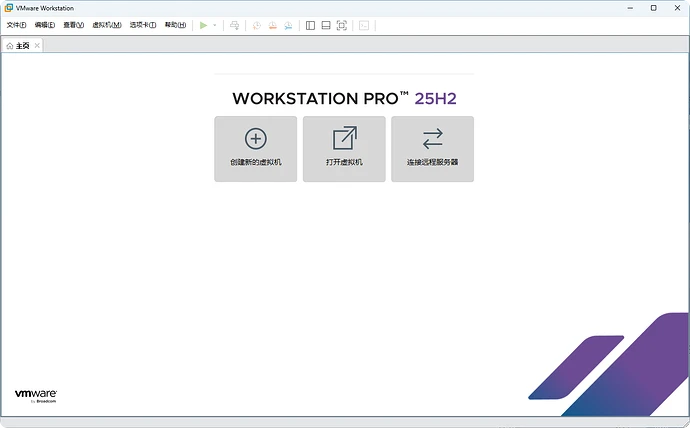This screenshot has height=428, width=690.
Task: Open the 选项卡(T) menu
Action: pyautogui.click(x=143, y=25)
